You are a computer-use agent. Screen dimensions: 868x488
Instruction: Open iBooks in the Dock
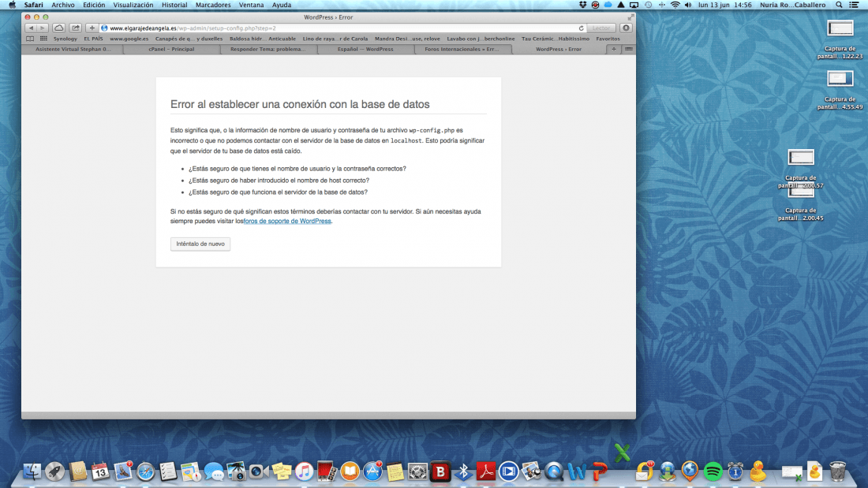[350, 471]
